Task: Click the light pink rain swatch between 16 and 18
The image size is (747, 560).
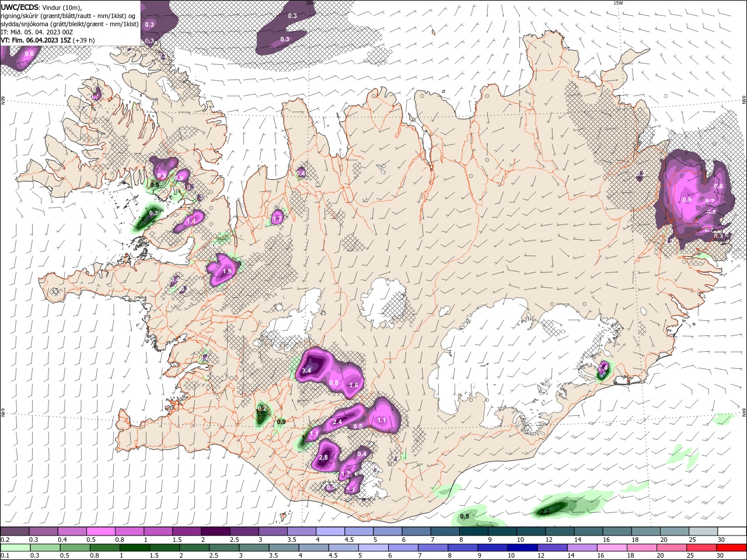Action: tap(611, 548)
